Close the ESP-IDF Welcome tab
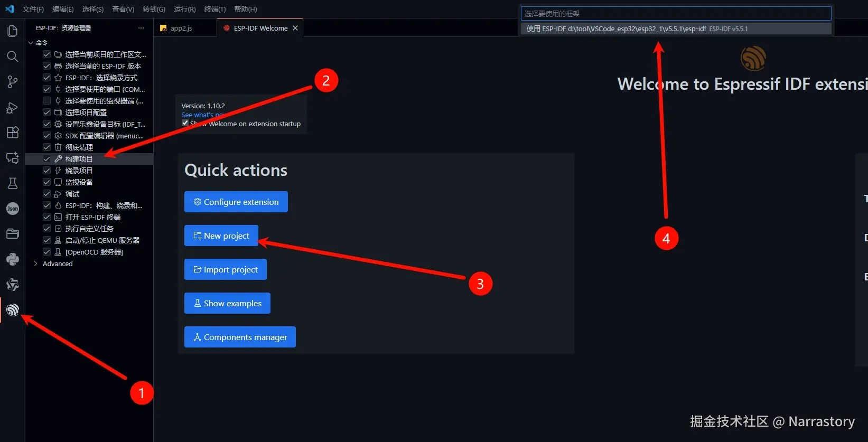This screenshot has height=442, width=868. pyautogui.click(x=295, y=28)
